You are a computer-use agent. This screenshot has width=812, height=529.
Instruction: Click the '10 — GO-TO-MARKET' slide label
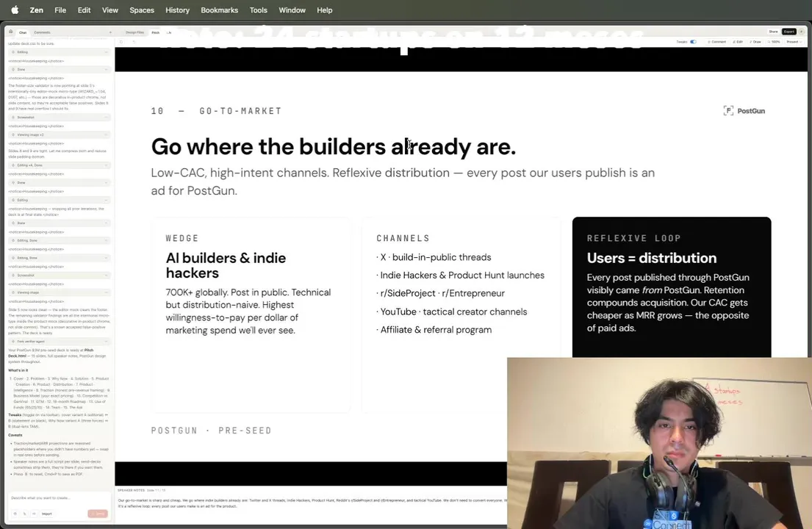pos(217,111)
